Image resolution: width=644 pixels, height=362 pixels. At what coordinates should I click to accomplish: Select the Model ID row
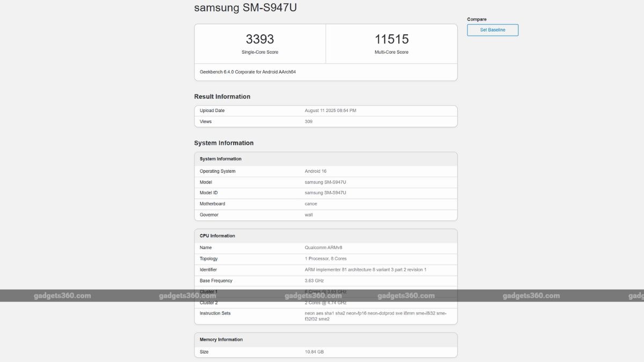point(326,193)
